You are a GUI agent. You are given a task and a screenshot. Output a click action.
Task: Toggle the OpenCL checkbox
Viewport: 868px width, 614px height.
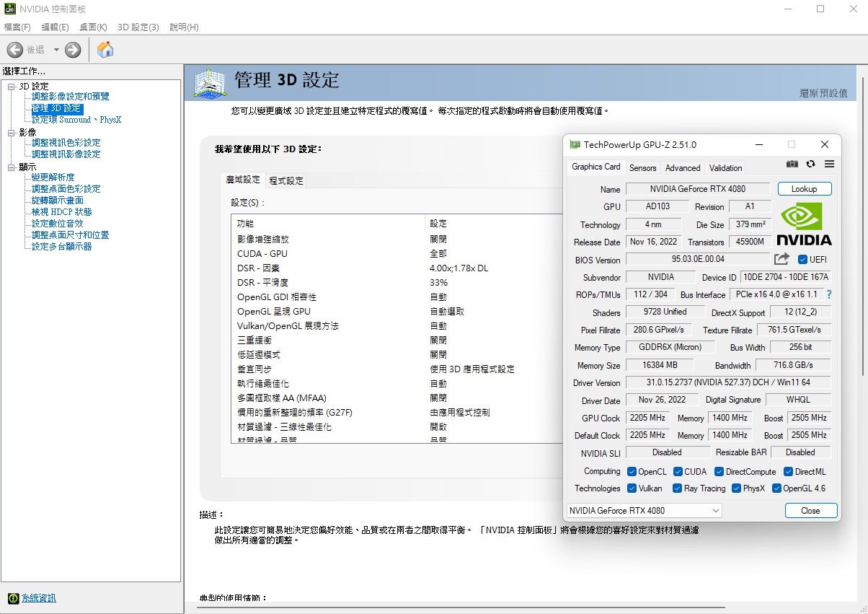(632, 472)
